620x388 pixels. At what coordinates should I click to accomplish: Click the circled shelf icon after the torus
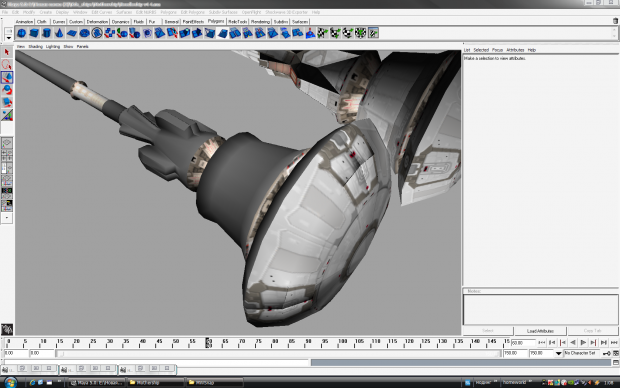(x=97, y=33)
